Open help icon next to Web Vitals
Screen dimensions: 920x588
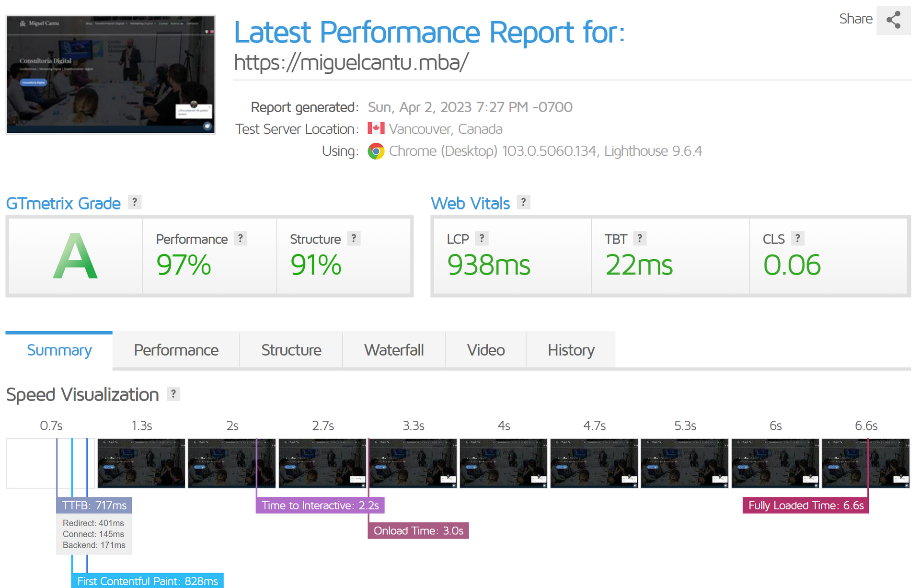pyautogui.click(x=523, y=202)
